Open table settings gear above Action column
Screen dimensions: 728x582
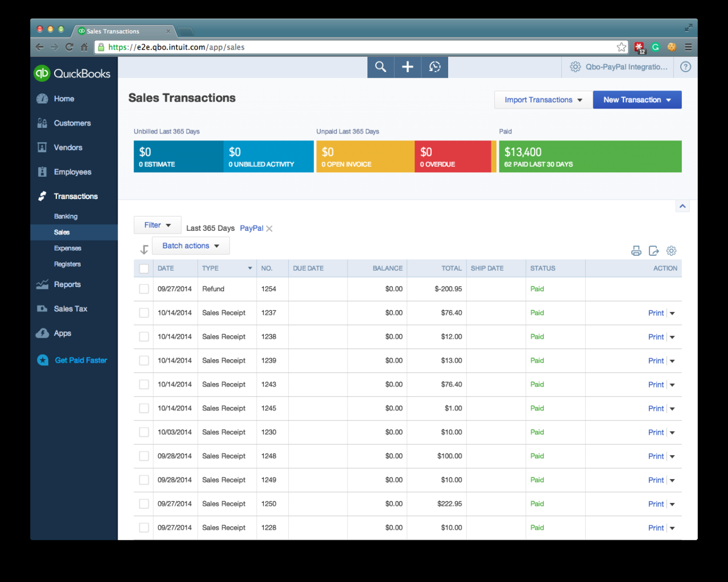(x=672, y=251)
